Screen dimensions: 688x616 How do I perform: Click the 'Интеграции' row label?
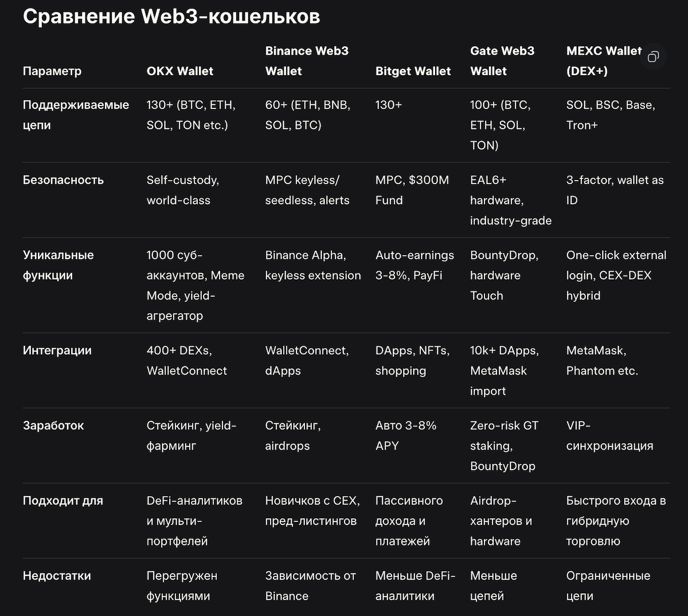coord(57,350)
